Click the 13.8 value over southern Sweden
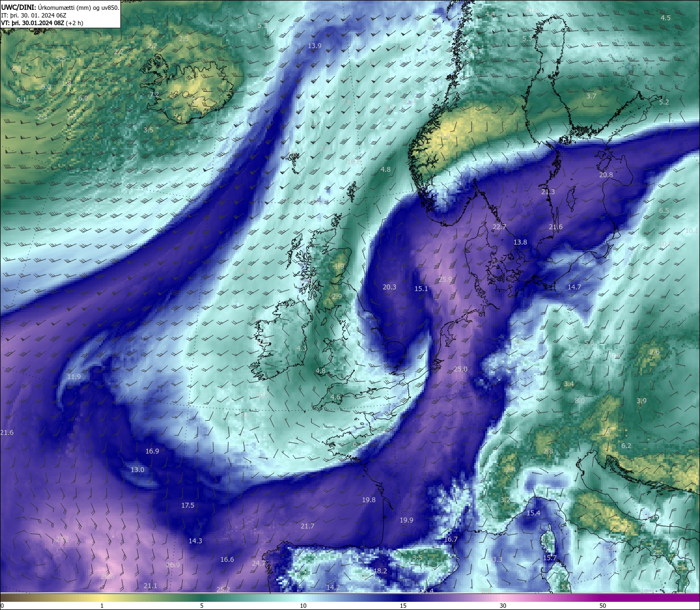Screen dimensions: 700x610 (x=520, y=242)
